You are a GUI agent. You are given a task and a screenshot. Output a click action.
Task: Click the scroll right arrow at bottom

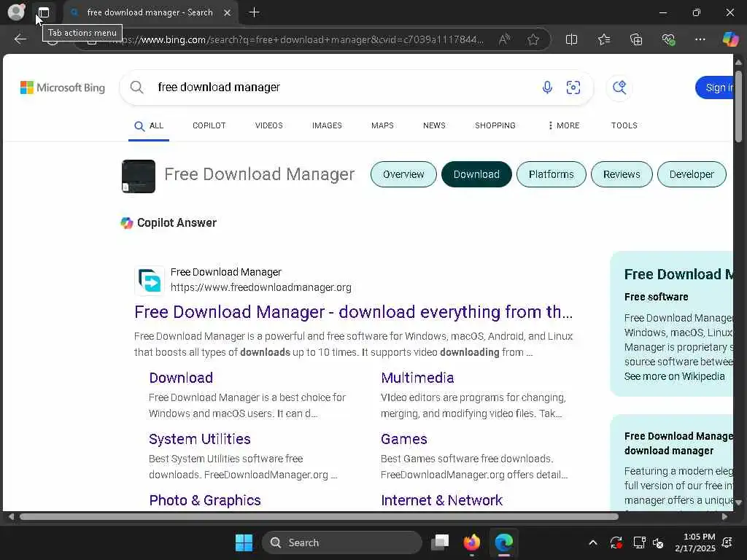click(724, 517)
